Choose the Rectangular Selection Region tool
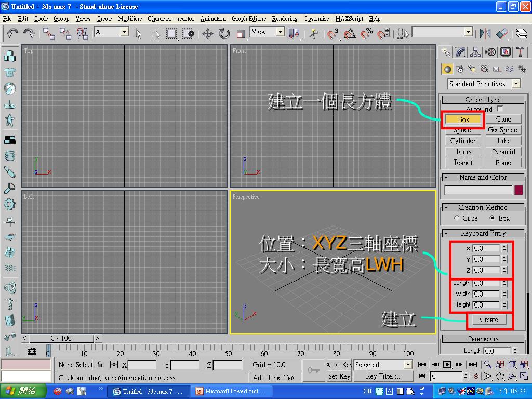The width and height of the screenshot is (532, 399). pos(171,34)
